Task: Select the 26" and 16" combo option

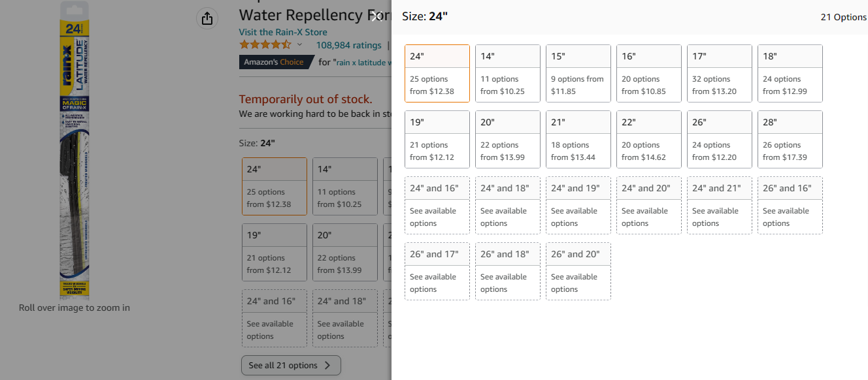Action: [790, 205]
